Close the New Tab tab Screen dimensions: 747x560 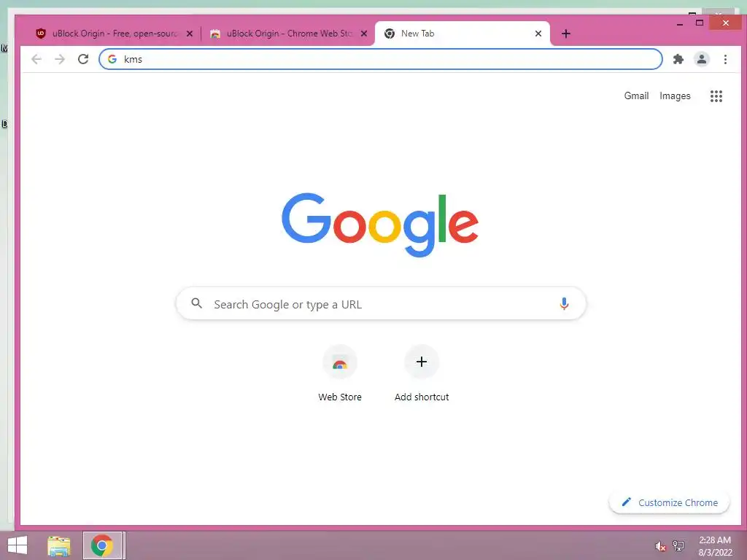[x=538, y=34]
